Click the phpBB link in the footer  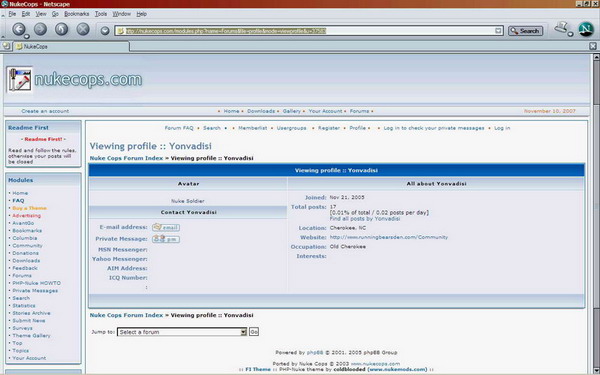(x=315, y=352)
